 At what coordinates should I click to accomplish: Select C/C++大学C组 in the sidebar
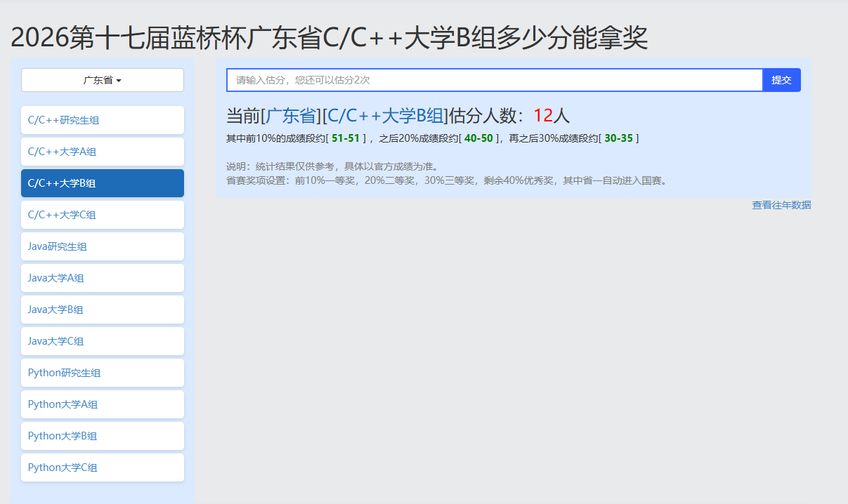coord(103,215)
